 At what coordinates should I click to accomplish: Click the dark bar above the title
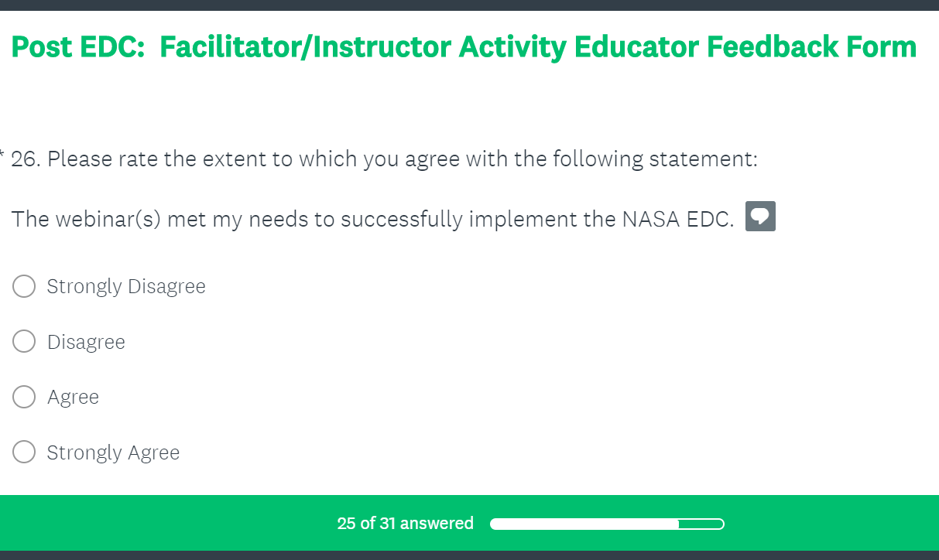pos(469,5)
